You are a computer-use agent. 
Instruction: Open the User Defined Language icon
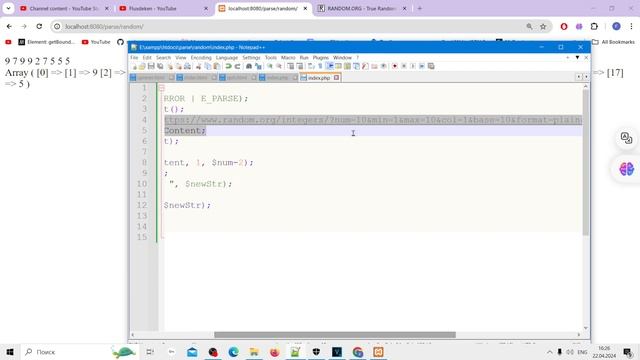pyautogui.click(x=338, y=66)
